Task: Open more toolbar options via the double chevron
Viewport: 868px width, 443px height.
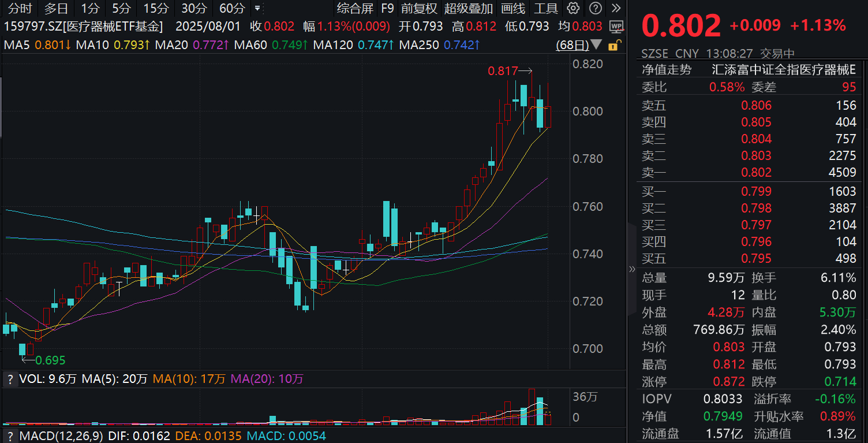Action: (615, 9)
